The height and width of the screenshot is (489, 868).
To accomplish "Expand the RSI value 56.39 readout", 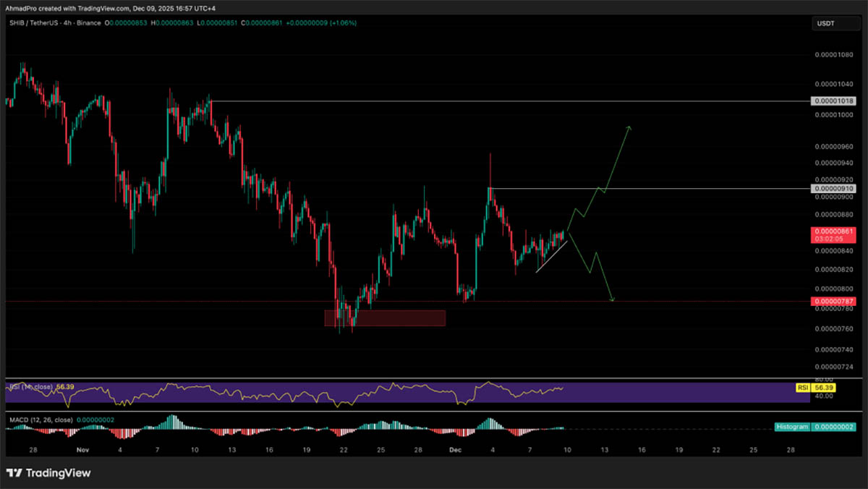I will pyautogui.click(x=64, y=387).
